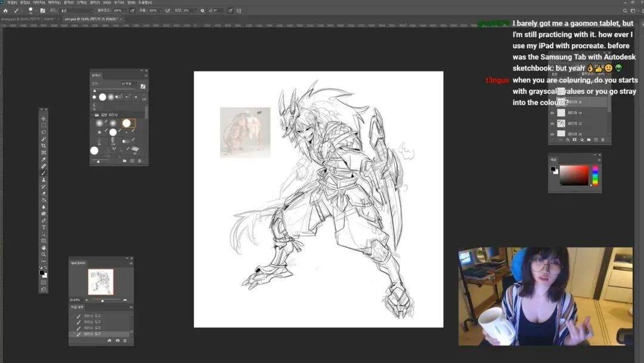This screenshot has width=644, height=363.
Task: Collapse the general brushes folder group
Action: [x=92, y=114]
